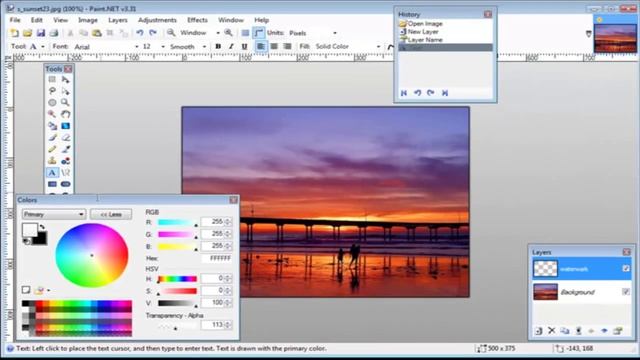Select the Line/Curve tool
The width and height of the screenshot is (640, 360).
pos(65,173)
